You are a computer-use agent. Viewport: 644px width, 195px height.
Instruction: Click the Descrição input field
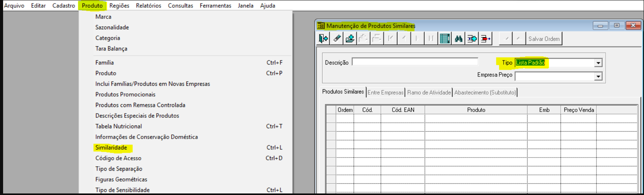pyautogui.click(x=415, y=62)
